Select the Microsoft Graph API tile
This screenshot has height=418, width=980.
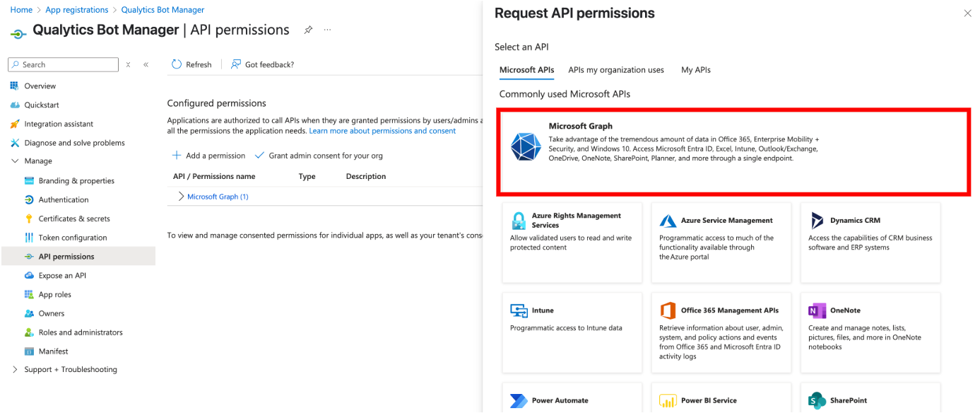coord(735,150)
